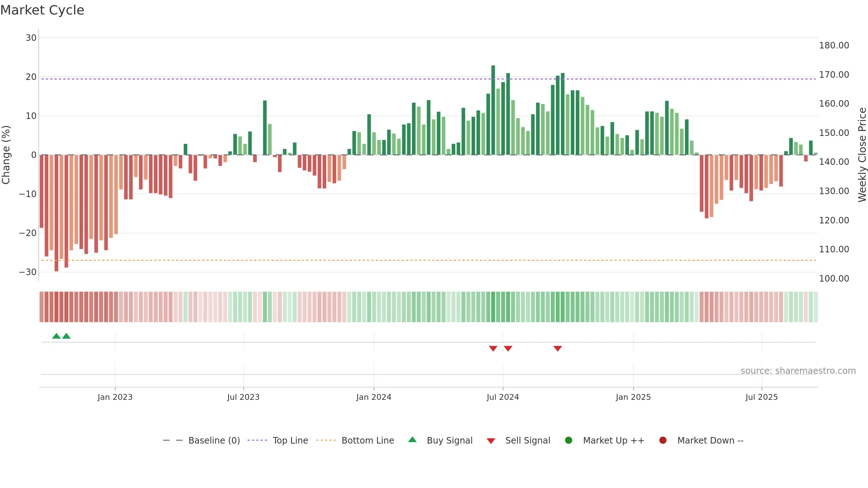
Task: Click the first green buy signal triangle in late 2022
Action: pos(56,336)
